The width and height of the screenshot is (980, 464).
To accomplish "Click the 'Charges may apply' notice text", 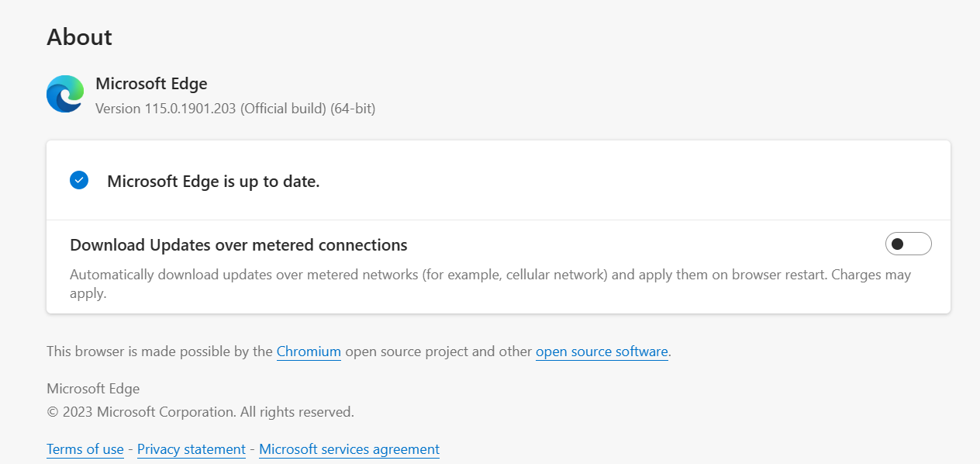I will (490, 284).
